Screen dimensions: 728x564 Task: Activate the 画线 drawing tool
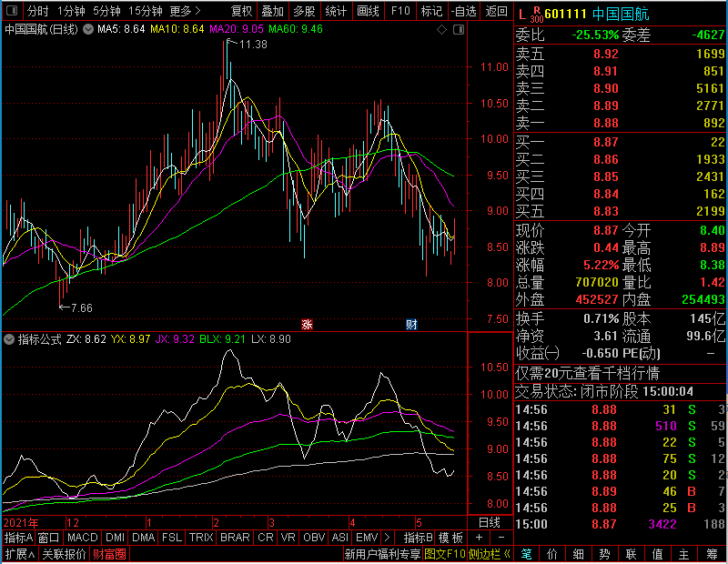coord(368,11)
